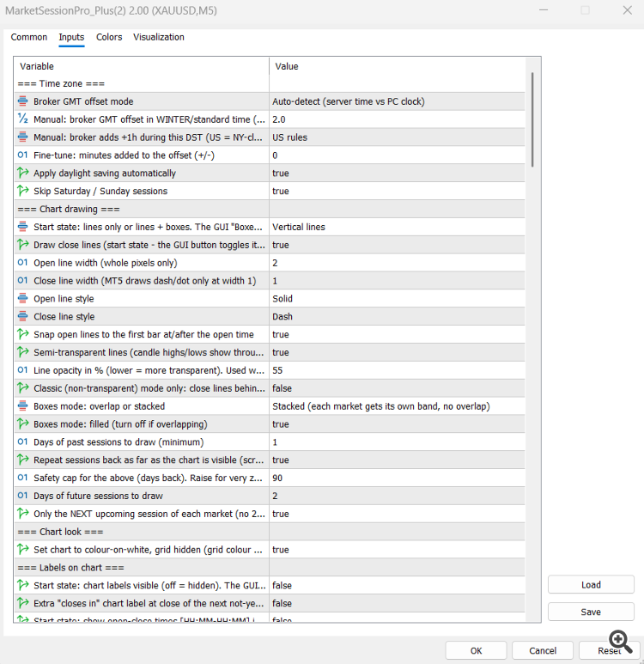Viewport: 644px width, 664px height.
Task: Click the integer icon beside Open line width
Action: (23, 263)
